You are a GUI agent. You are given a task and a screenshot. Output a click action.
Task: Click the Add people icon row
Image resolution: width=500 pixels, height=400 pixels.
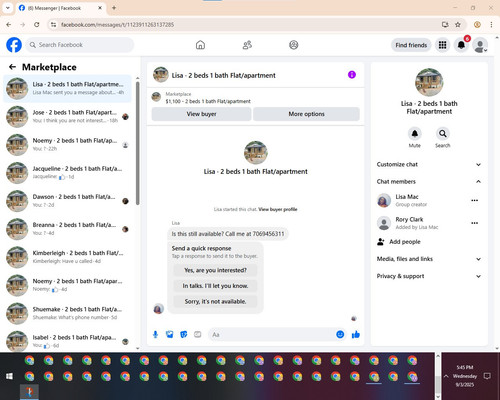[429, 242]
